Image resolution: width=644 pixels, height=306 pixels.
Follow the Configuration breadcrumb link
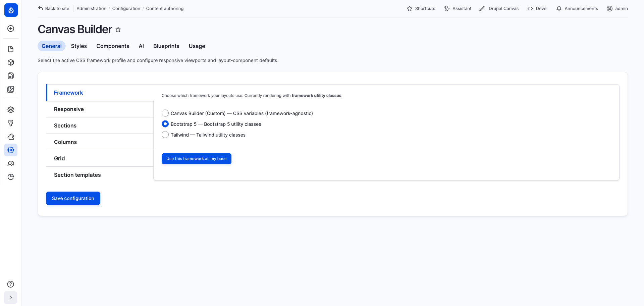tap(126, 9)
